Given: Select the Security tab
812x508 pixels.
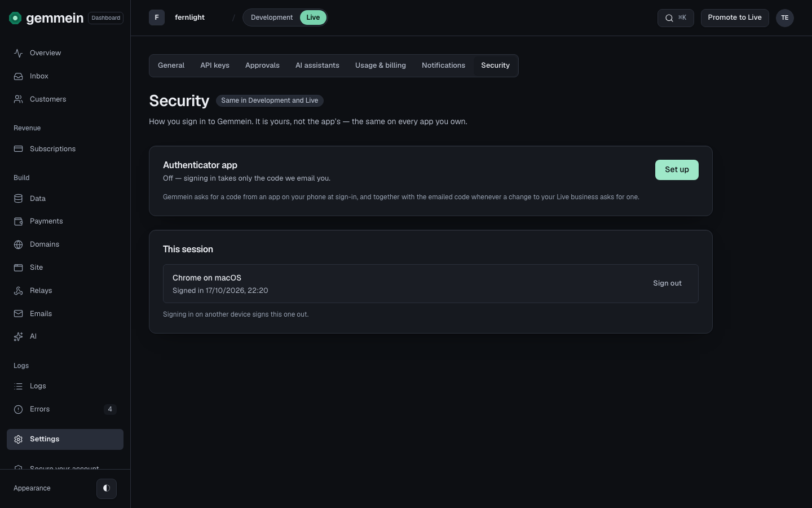Looking at the screenshot, I should click(495, 65).
